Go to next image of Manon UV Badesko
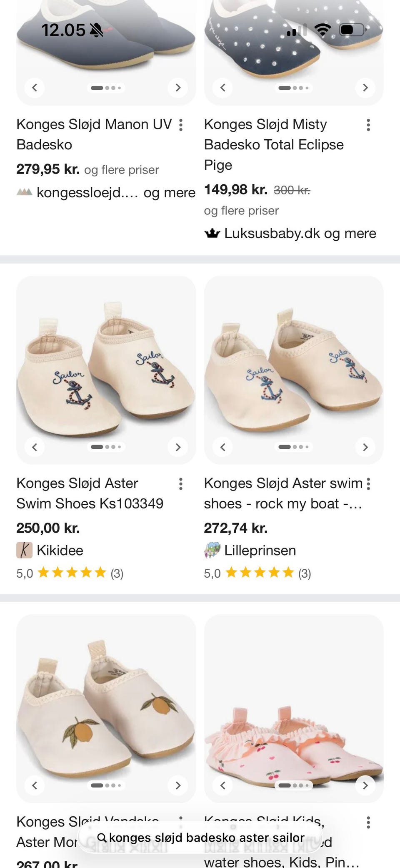The height and width of the screenshot is (868, 400). coord(178,88)
